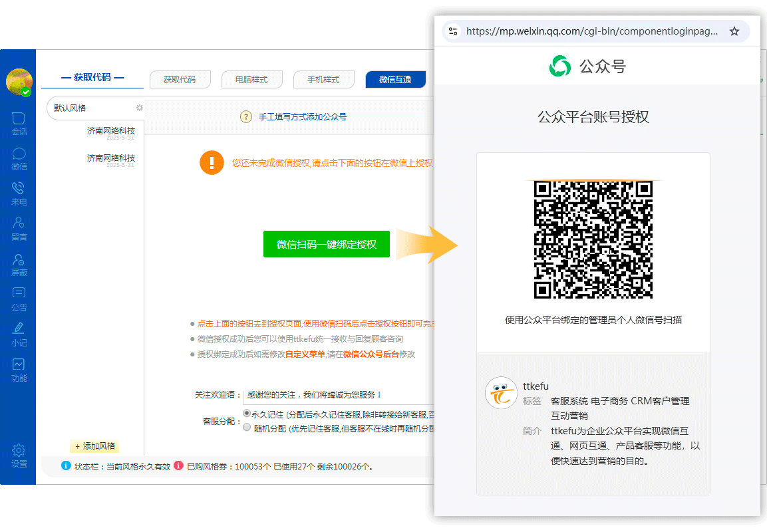Viewport: 767px width, 532px height.
Task: Click the + 添加风格 button
Action: tap(95, 446)
